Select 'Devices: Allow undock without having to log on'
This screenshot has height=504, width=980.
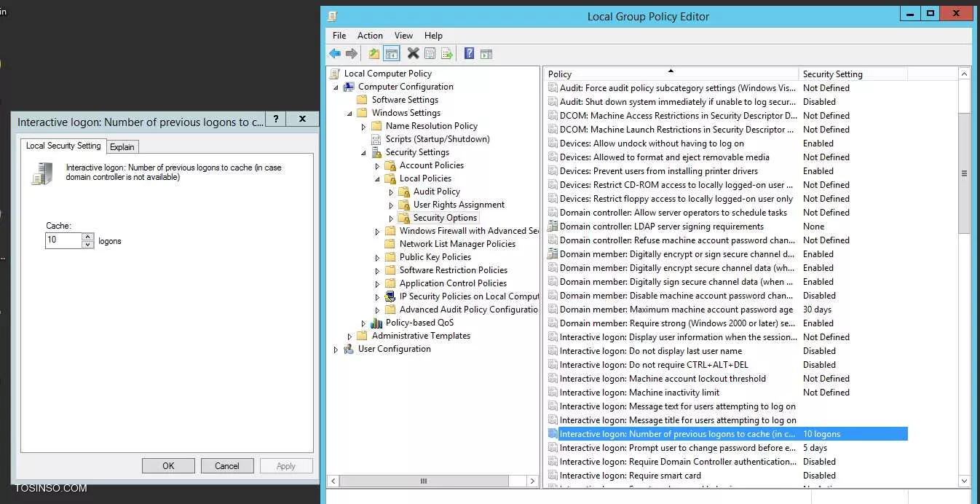[652, 143]
